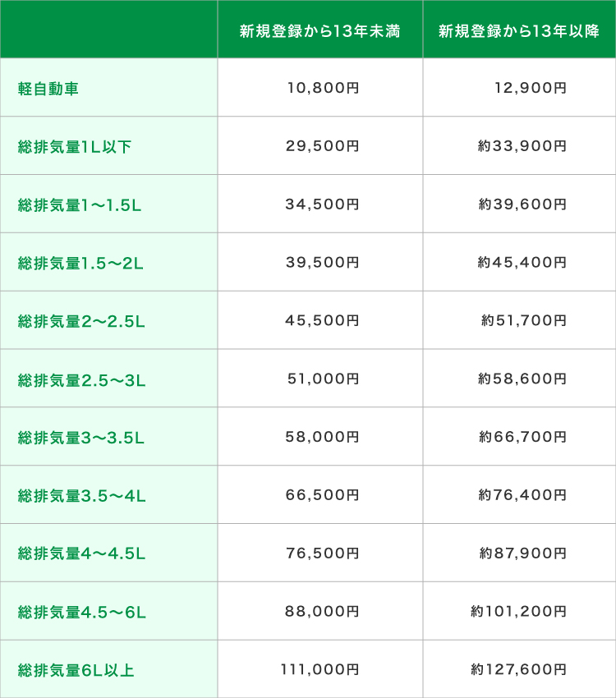The image size is (616, 698).
Task: Select the 総排気量3.5〜4L row label
Action: pos(81,496)
